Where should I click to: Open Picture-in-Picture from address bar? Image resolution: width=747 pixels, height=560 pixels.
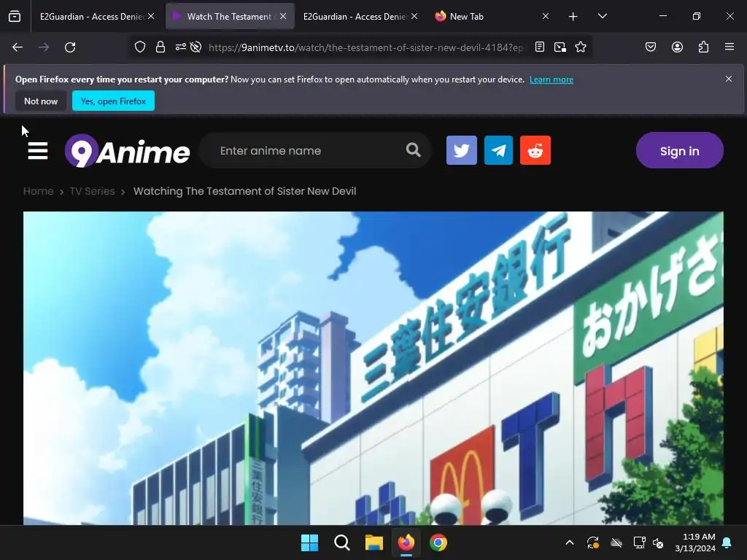click(x=560, y=47)
